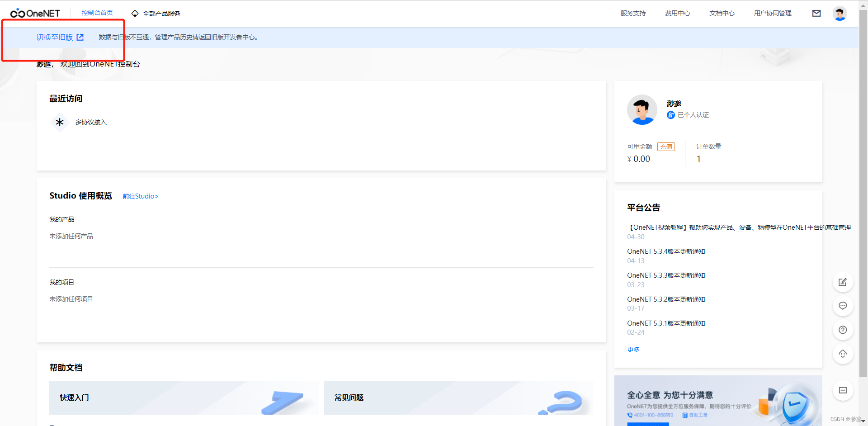
Task: Open 用户协同管理 menu
Action: pos(773,14)
